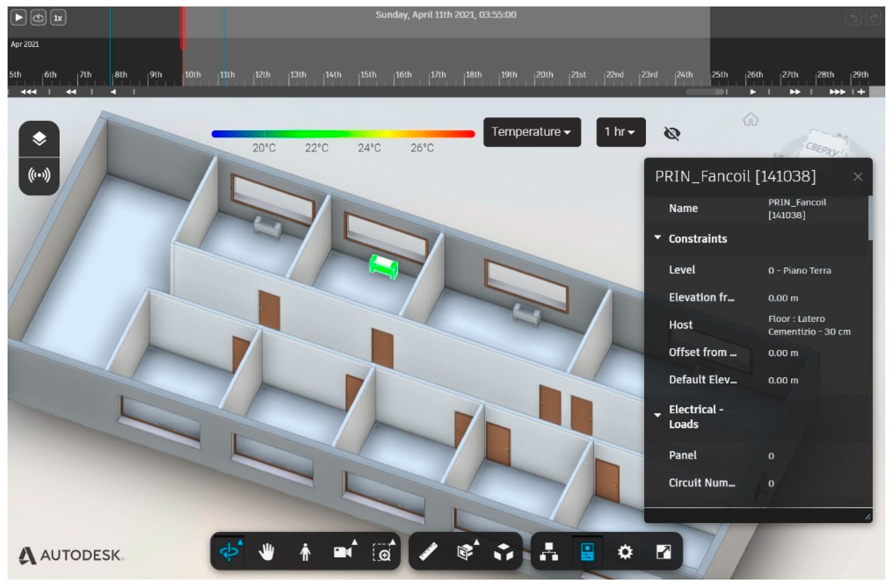
Task: Open the 1 hr resolution dropdown
Action: (620, 132)
